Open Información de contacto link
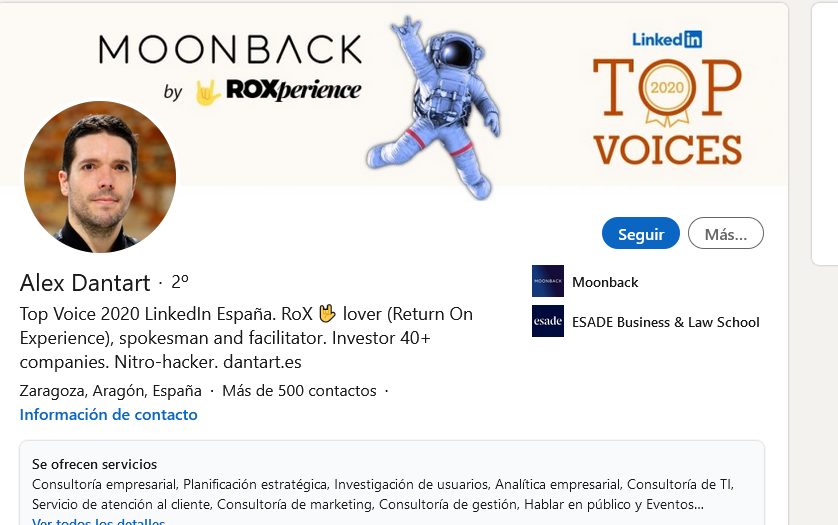The image size is (838, 525). pos(108,415)
